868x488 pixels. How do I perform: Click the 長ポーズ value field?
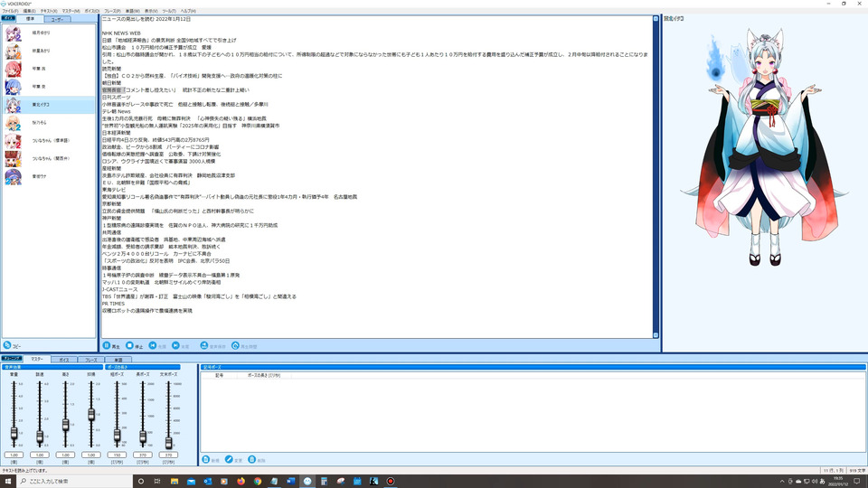[x=143, y=455]
